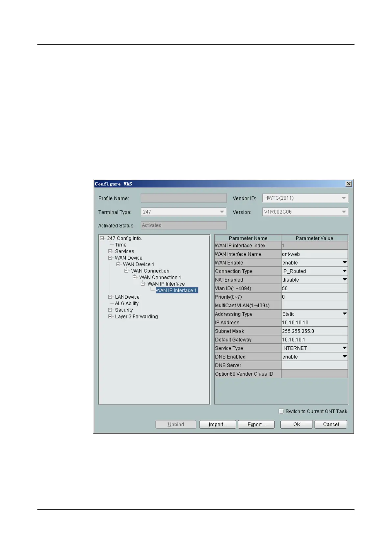Collapse the WAN IP Interface node

coord(143,284)
